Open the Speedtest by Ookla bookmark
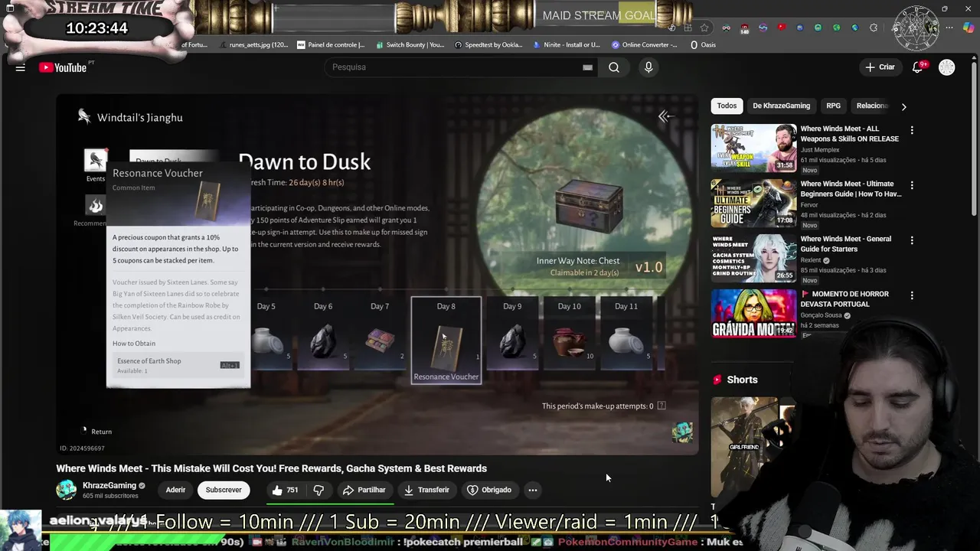The image size is (980, 551). pos(488,45)
